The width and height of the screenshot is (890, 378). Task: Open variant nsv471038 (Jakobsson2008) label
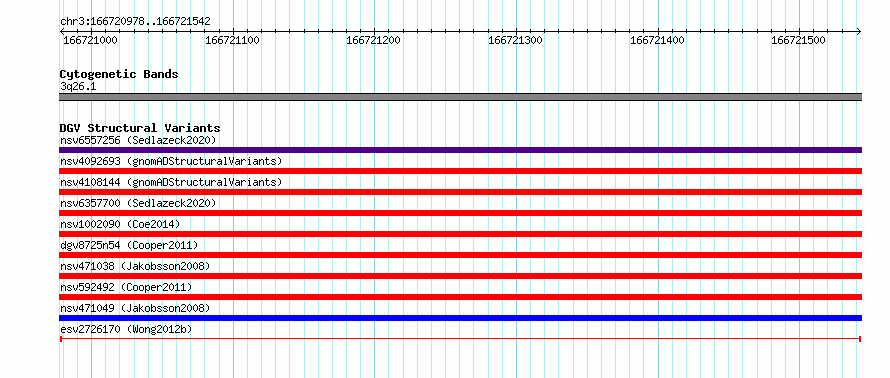point(135,266)
